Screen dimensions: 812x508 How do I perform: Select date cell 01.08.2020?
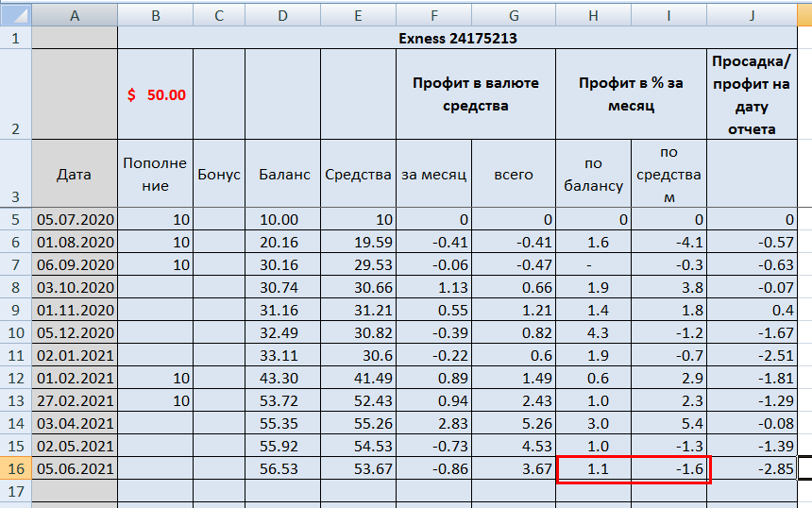pos(75,242)
